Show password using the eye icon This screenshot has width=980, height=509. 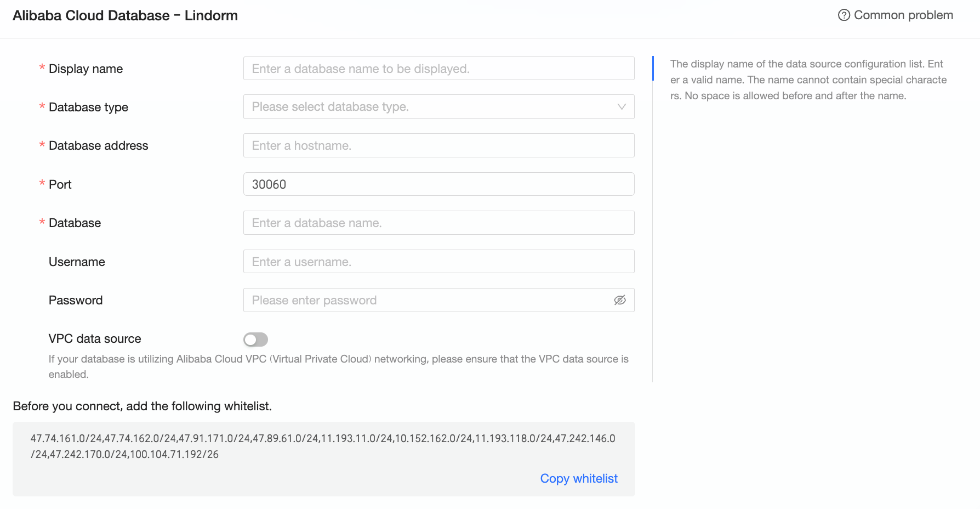pyautogui.click(x=619, y=300)
